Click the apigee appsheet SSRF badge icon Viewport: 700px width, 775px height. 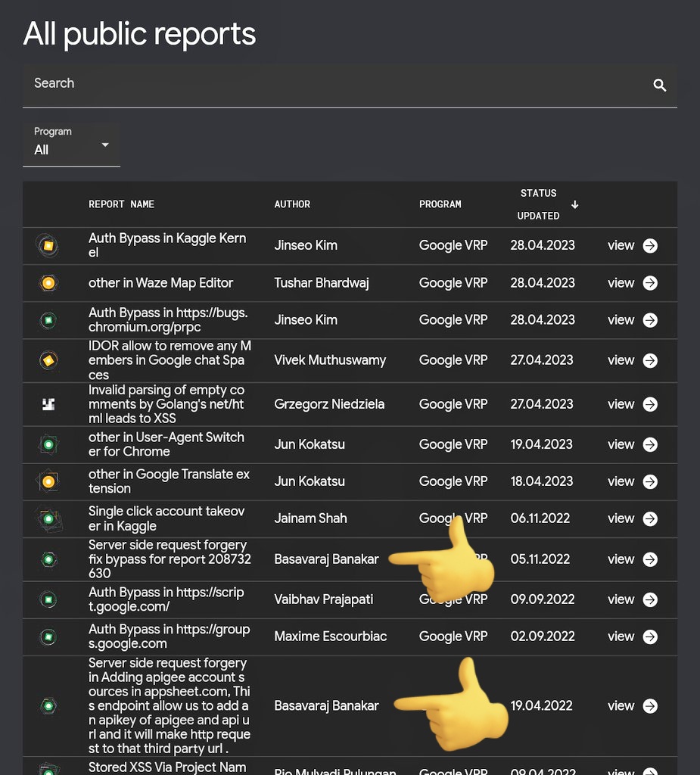click(48, 706)
